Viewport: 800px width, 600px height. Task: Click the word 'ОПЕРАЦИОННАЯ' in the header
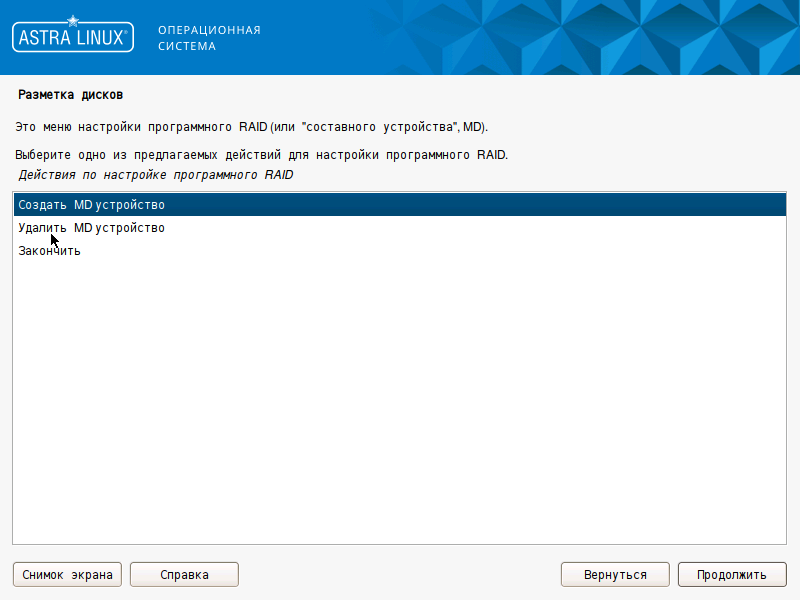coord(209,30)
